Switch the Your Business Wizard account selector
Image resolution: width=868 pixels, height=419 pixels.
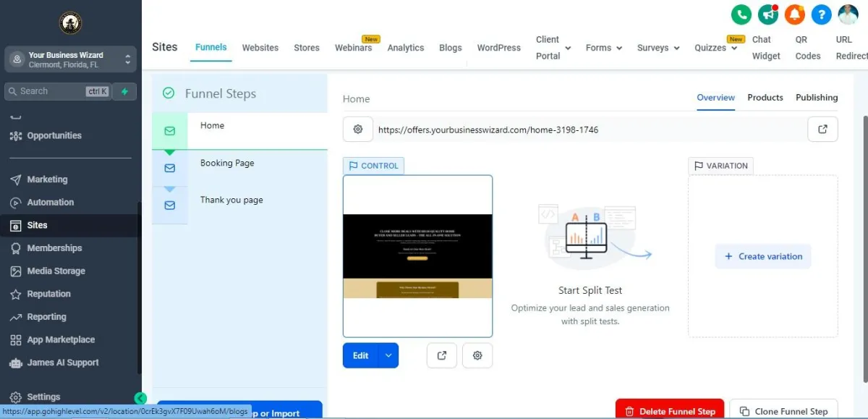70,59
